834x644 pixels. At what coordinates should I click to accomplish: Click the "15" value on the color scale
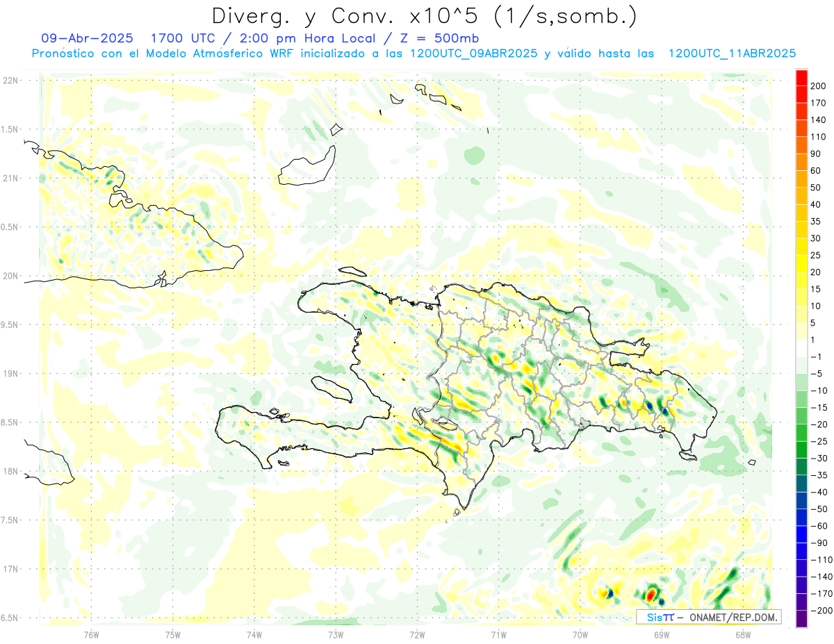click(x=816, y=289)
